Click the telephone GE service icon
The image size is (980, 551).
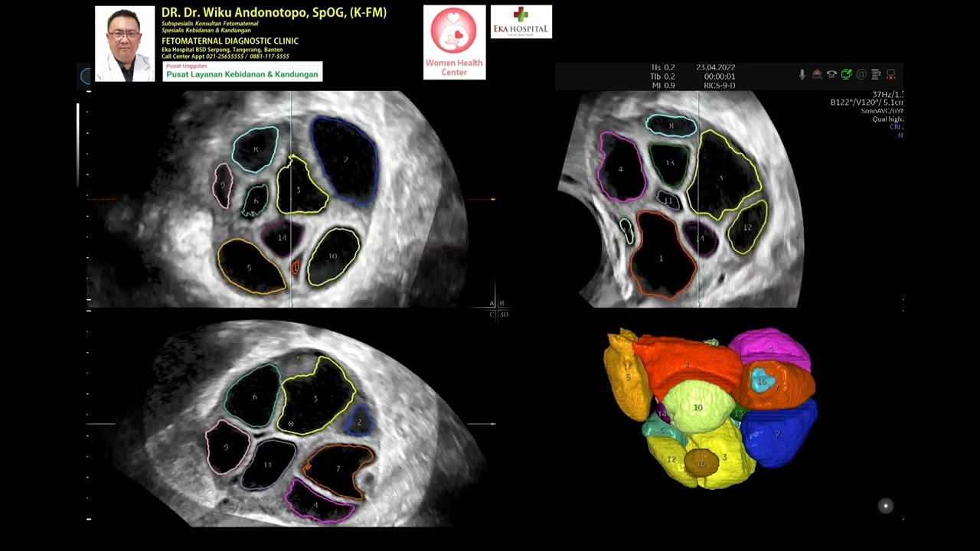[x=831, y=74]
